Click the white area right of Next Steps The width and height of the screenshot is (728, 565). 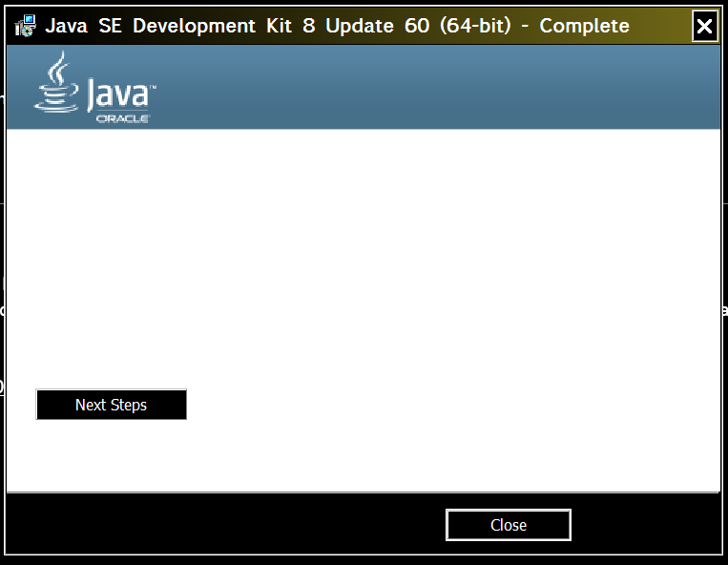tap(429, 405)
